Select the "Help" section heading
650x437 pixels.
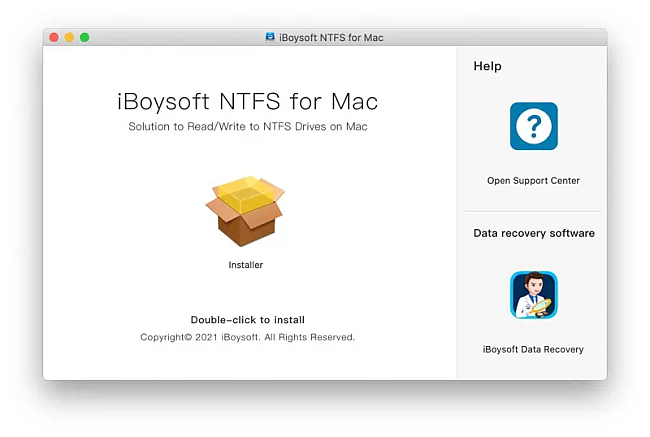tap(487, 66)
